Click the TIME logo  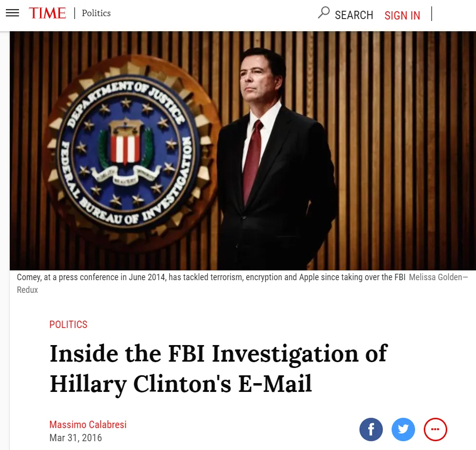point(47,13)
